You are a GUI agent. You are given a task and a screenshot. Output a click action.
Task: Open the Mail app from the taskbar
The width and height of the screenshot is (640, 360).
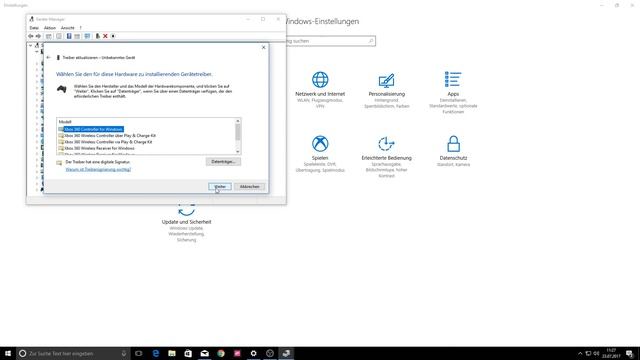coord(204,353)
